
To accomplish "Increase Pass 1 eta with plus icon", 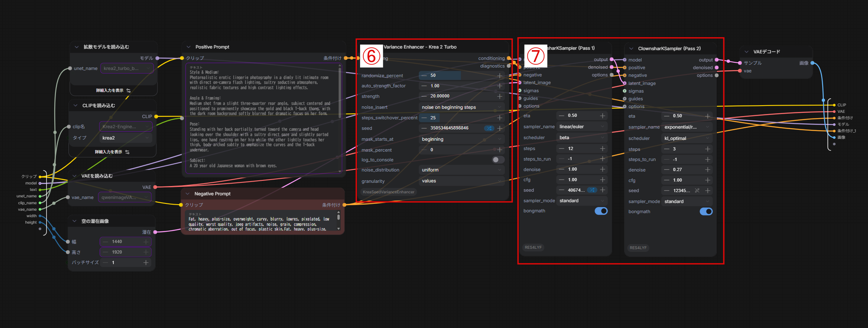I will coord(602,116).
